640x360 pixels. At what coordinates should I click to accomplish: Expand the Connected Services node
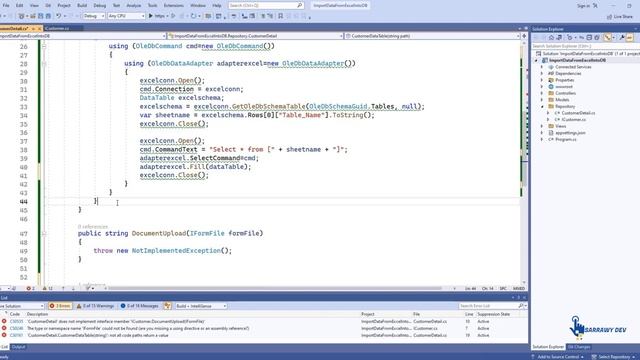[x=542, y=67]
